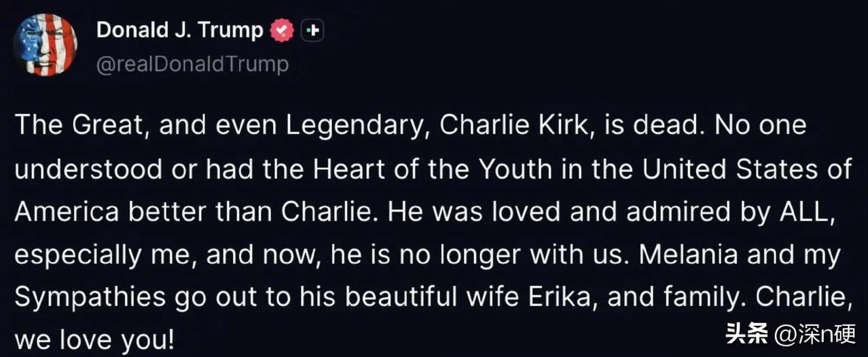This screenshot has height=357, width=868.
Task: Open the Donald J. Trump display name
Action: click(180, 30)
